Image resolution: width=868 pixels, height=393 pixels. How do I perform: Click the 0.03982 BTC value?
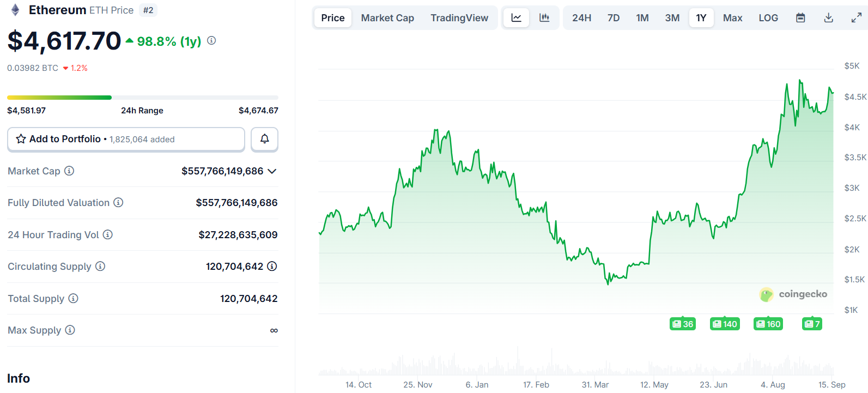33,68
